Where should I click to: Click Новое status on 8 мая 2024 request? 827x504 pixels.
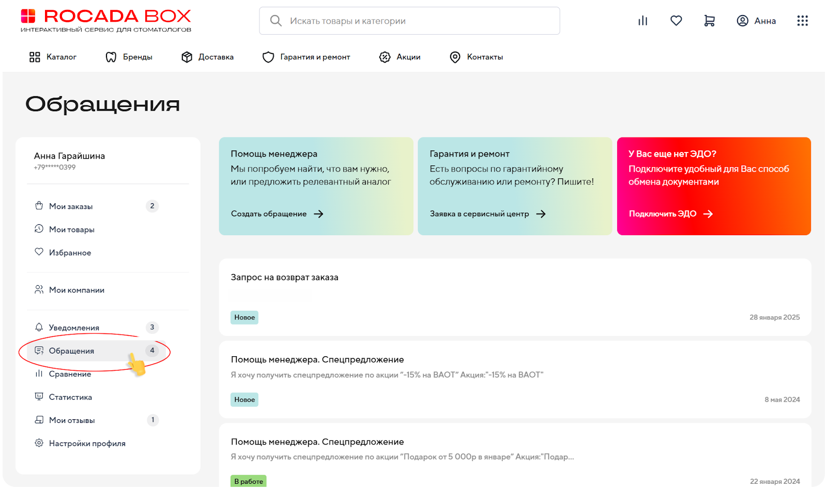(x=244, y=400)
